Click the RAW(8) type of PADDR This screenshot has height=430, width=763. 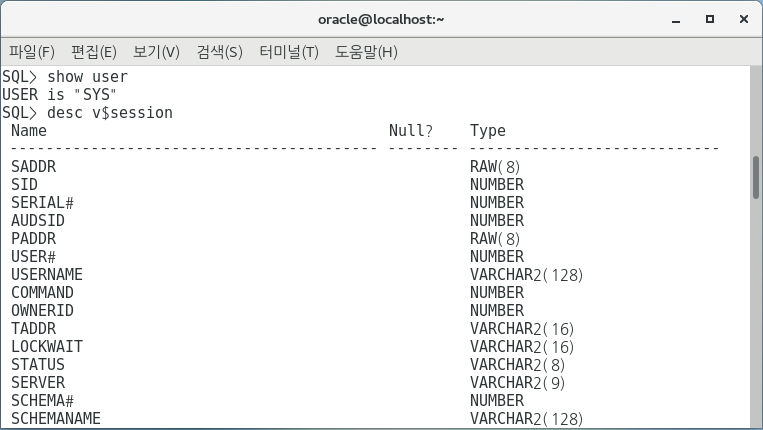coord(495,239)
